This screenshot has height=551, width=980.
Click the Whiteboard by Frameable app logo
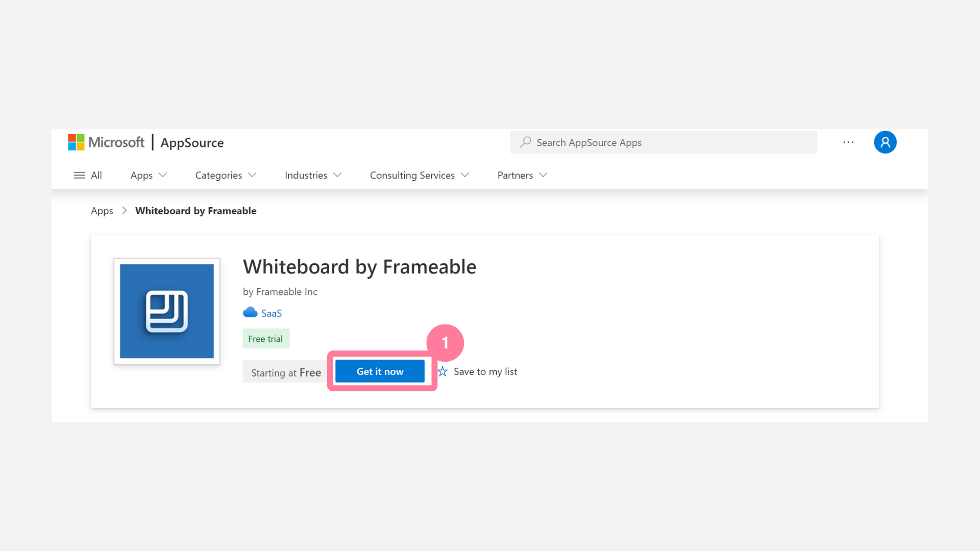tap(167, 311)
